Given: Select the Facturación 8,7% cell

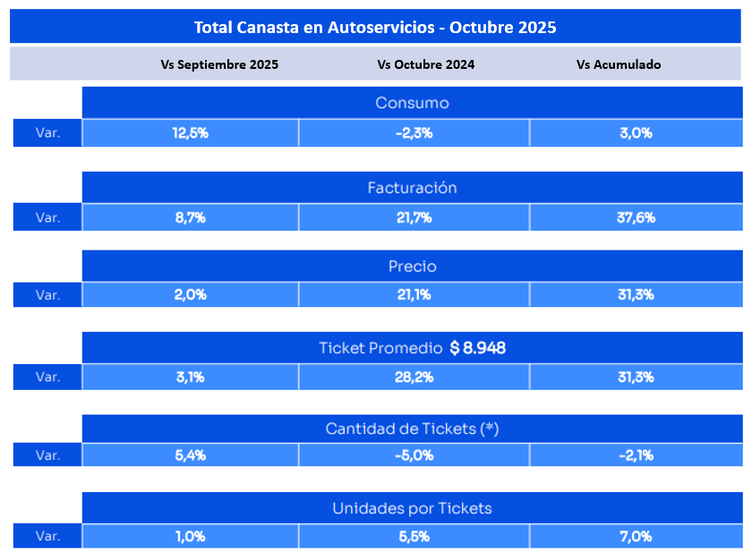Looking at the screenshot, I should [x=191, y=217].
